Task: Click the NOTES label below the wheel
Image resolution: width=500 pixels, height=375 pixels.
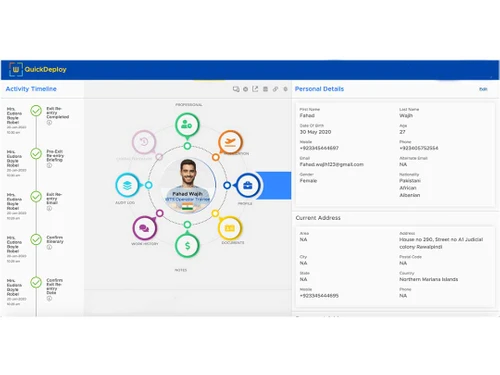Action: [x=181, y=270]
